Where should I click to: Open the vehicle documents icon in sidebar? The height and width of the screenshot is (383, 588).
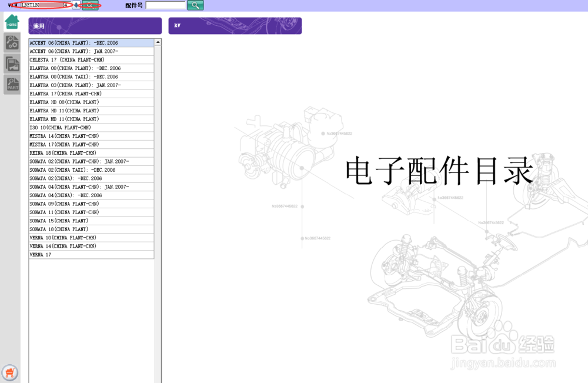point(12,64)
